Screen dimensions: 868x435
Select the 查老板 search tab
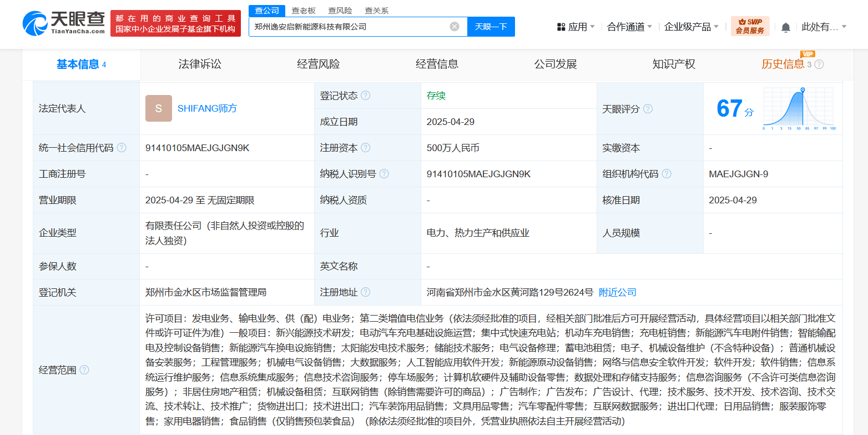coord(304,11)
